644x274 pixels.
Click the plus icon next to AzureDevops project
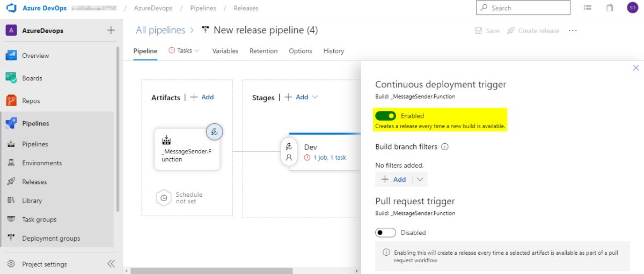point(111,31)
